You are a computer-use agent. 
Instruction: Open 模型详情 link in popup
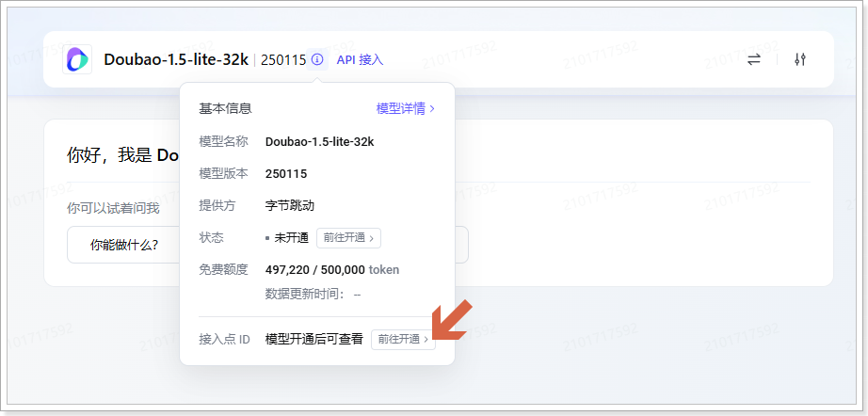(405, 108)
